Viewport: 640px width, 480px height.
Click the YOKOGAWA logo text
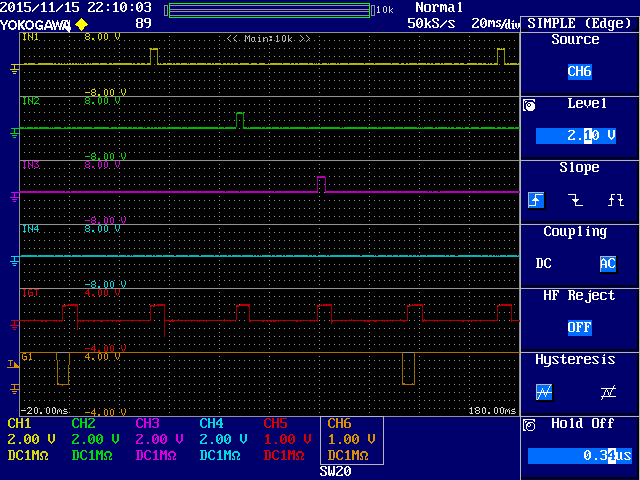click(35, 25)
